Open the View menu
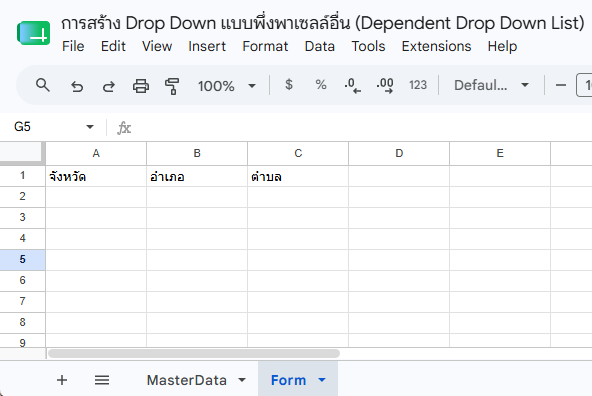Viewport: 592px width, 396px height. (x=157, y=46)
